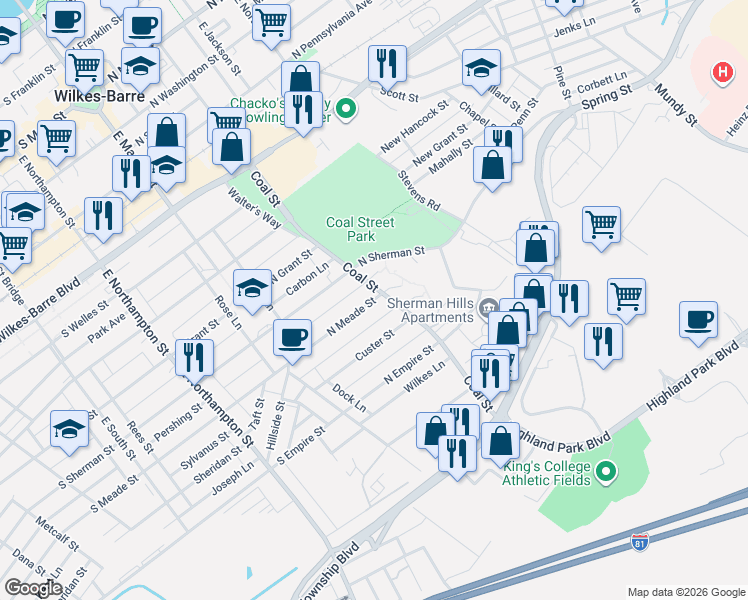Select the S Welles St street label
Viewport: 748px width, 600px height.
point(85,319)
